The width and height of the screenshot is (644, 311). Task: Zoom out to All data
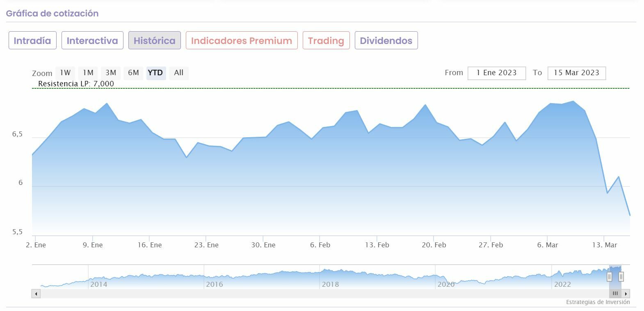point(178,73)
